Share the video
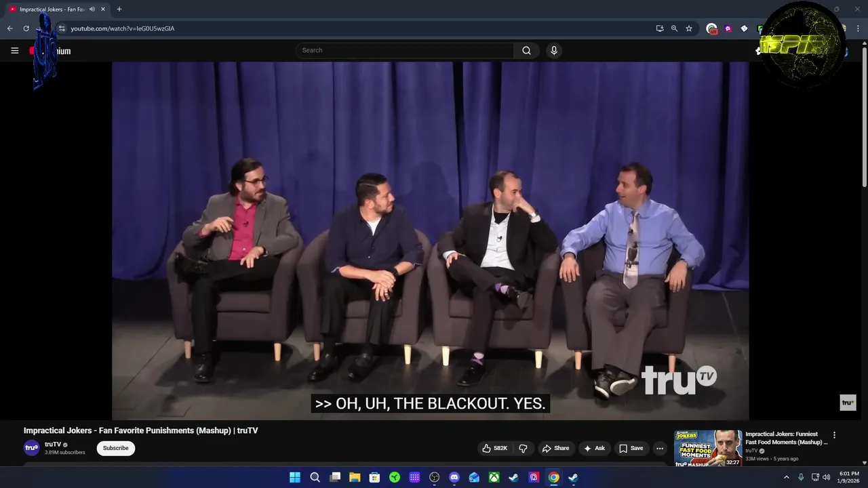 pos(555,448)
